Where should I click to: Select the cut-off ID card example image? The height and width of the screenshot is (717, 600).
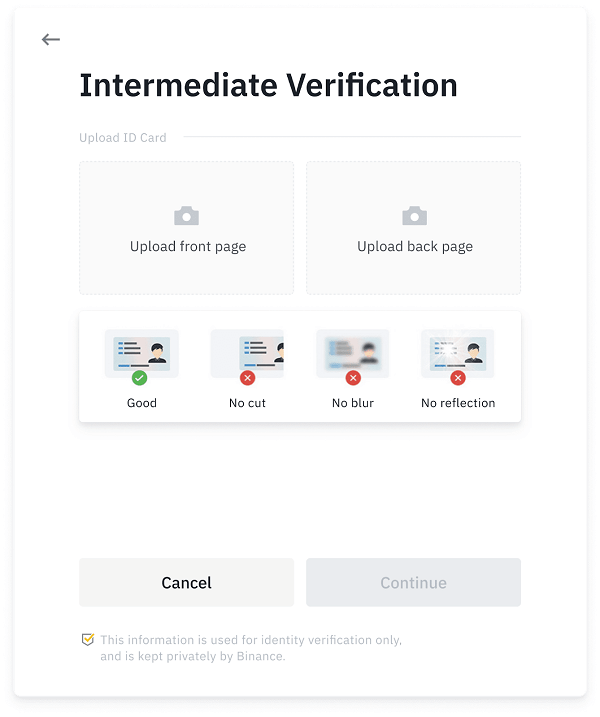click(x=247, y=353)
